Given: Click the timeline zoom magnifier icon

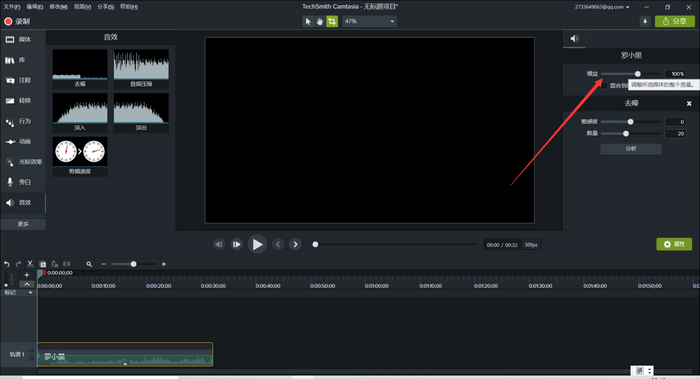Looking at the screenshot, I should point(89,264).
